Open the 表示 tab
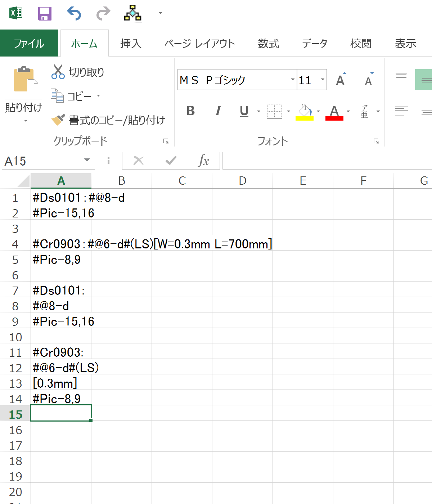The height and width of the screenshot is (504, 432). [x=405, y=44]
